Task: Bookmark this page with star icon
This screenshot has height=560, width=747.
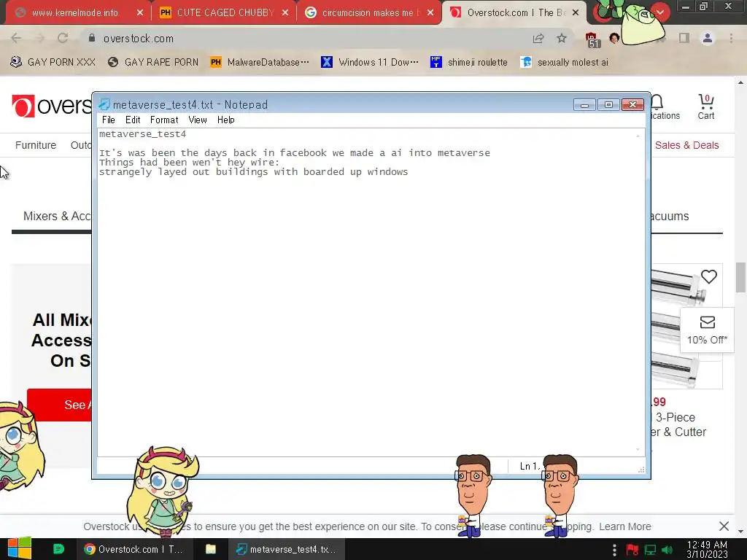Action: [x=562, y=39]
